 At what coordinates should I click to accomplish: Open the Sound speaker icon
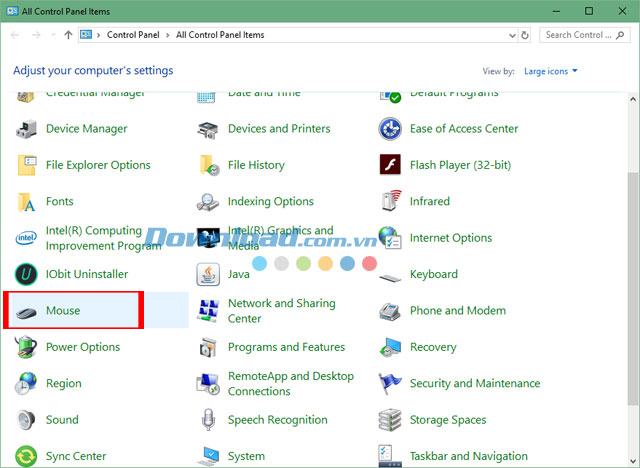[26, 420]
